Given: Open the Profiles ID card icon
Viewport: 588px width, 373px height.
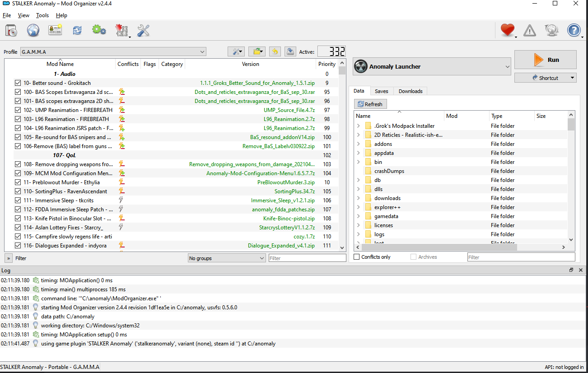Looking at the screenshot, I should click(x=55, y=31).
